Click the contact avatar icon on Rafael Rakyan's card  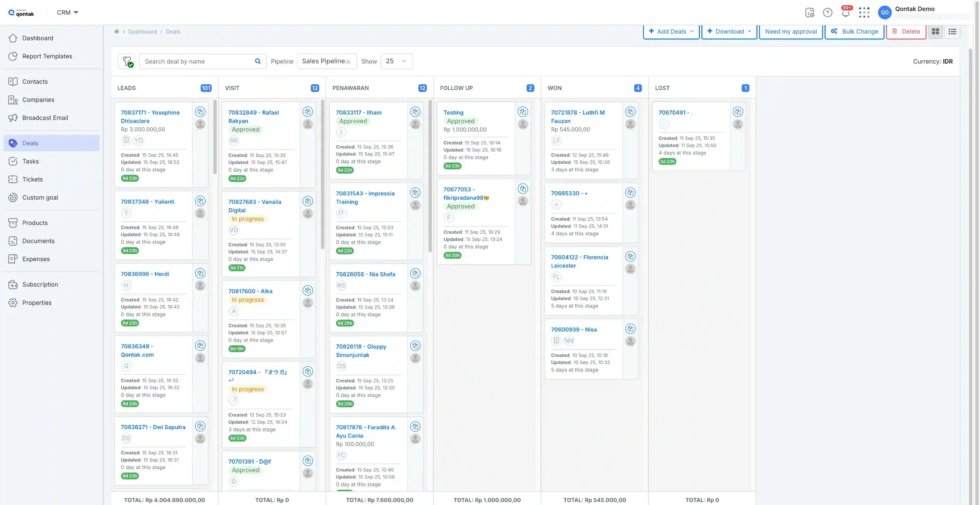(x=308, y=124)
